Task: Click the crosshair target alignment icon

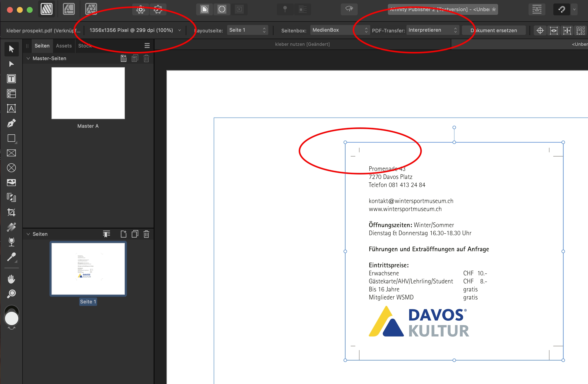Action: tap(540, 30)
